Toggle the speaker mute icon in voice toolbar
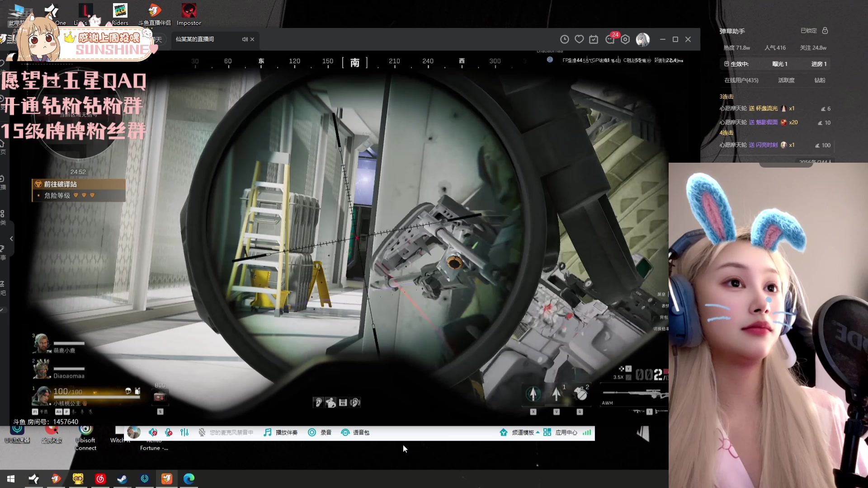Viewport: 868px width, 488px height. pos(153,432)
